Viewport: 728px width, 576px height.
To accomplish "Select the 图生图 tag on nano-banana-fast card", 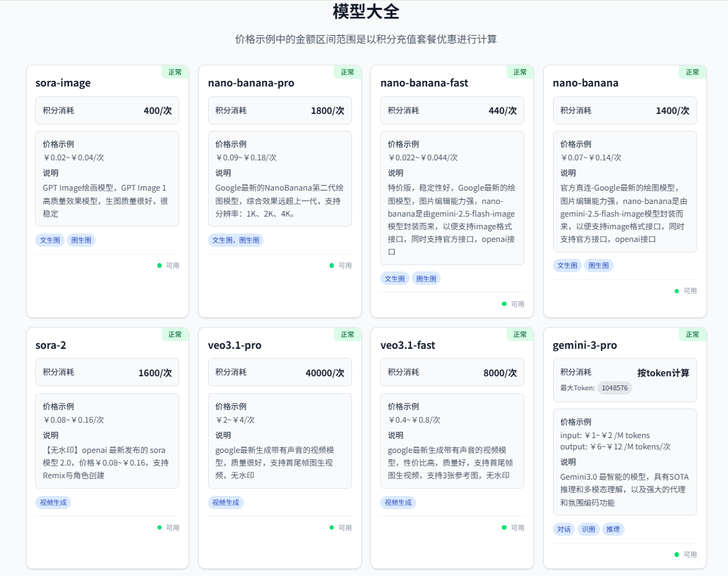I will 426,279.
